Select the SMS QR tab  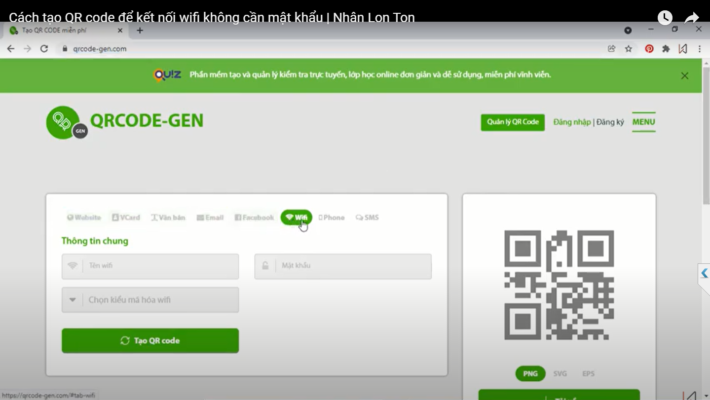[x=367, y=217]
